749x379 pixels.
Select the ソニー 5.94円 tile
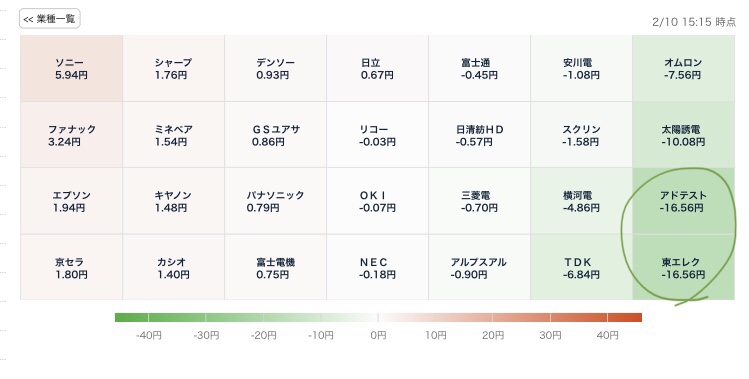pos(71,68)
